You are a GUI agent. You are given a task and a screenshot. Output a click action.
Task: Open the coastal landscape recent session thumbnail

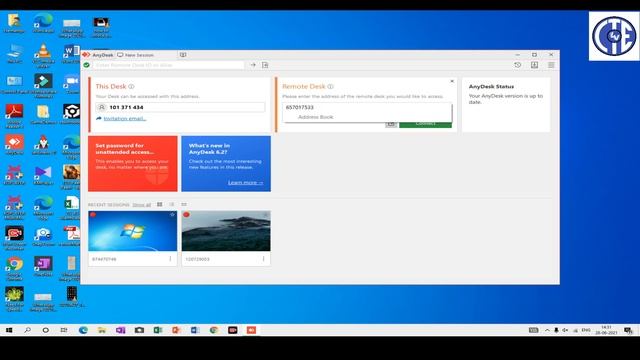226,231
